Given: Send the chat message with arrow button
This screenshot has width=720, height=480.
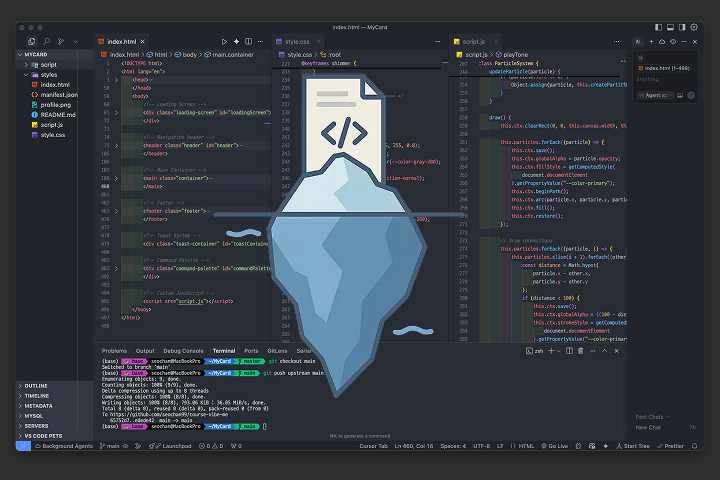Looking at the screenshot, I should point(691,95).
